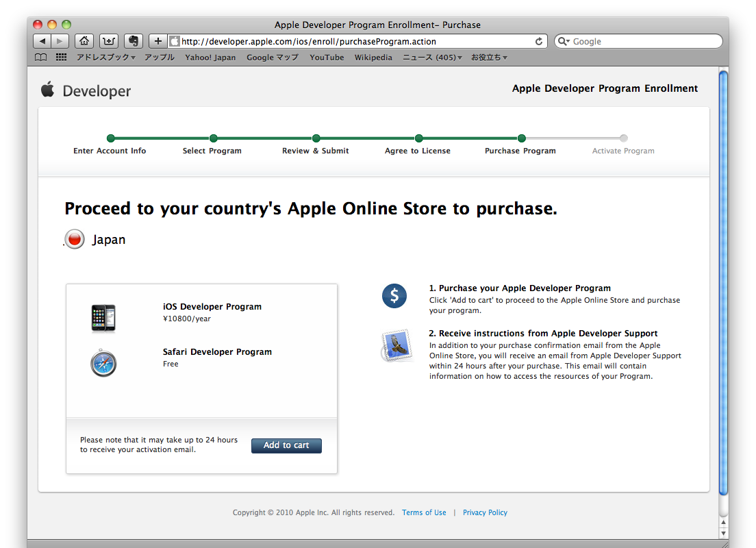Click the Purchase Program progress step dot
756x548 pixels.
pyautogui.click(x=521, y=138)
